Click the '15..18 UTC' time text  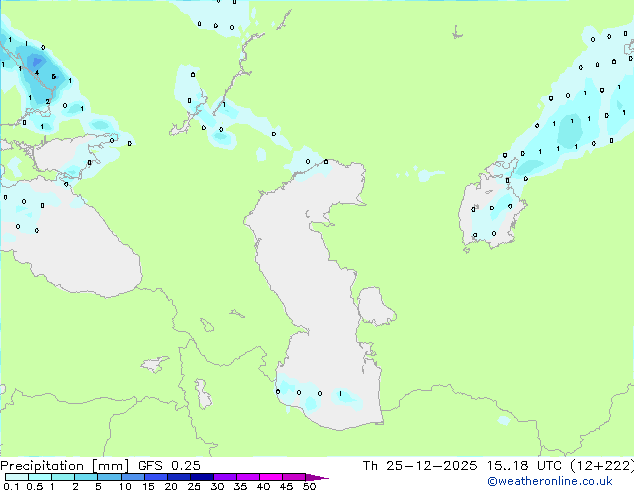(524, 466)
